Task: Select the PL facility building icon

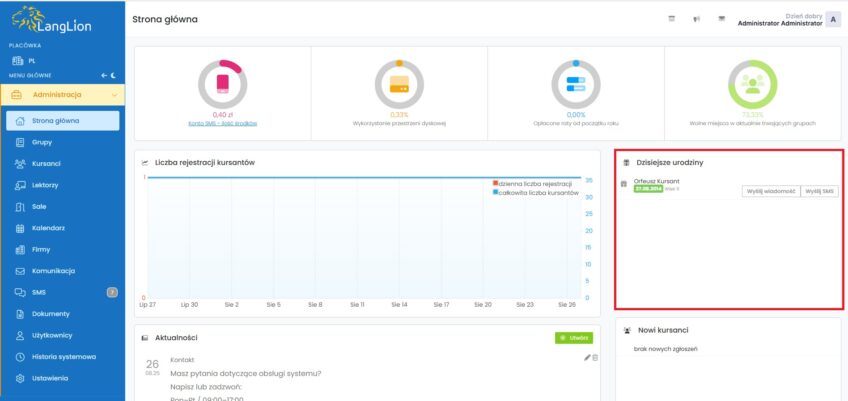Action: pos(17,61)
